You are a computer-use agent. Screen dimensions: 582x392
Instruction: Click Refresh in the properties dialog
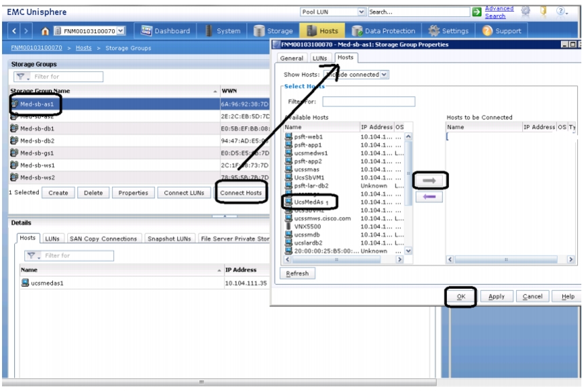click(297, 273)
